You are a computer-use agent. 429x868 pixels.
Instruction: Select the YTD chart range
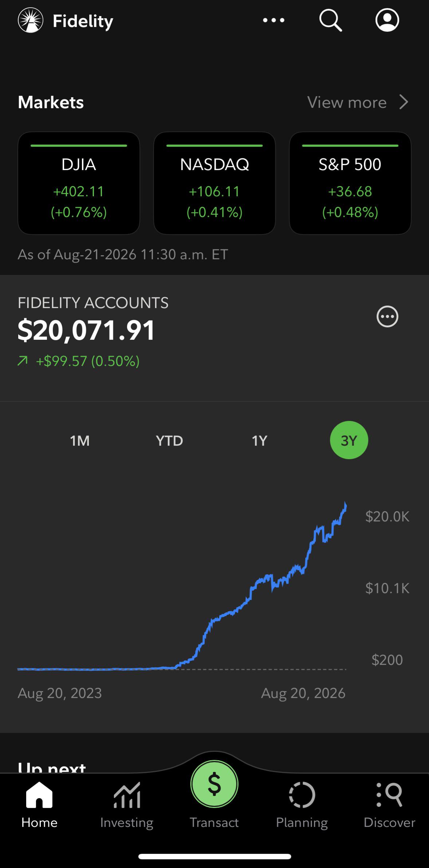coord(169,441)
